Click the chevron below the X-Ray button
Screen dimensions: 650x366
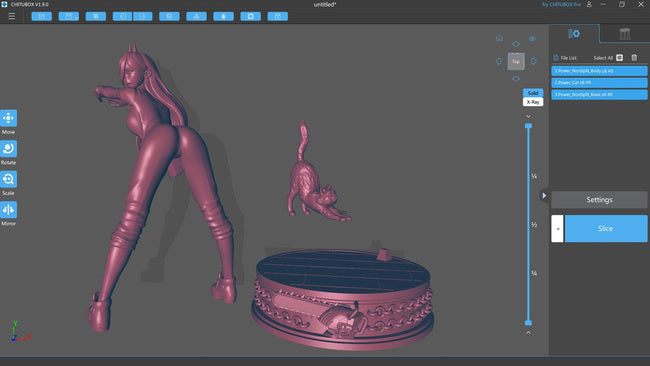[x=529, y=116]
